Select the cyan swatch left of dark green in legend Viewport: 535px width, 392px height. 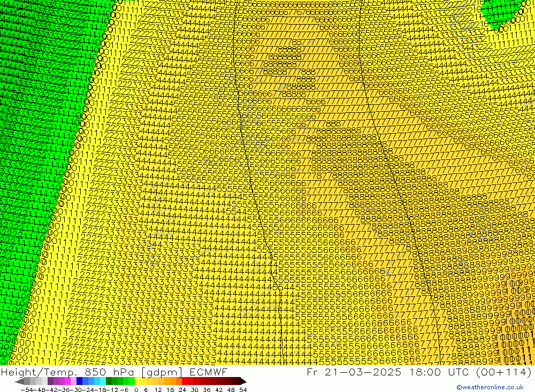point(103,381)
